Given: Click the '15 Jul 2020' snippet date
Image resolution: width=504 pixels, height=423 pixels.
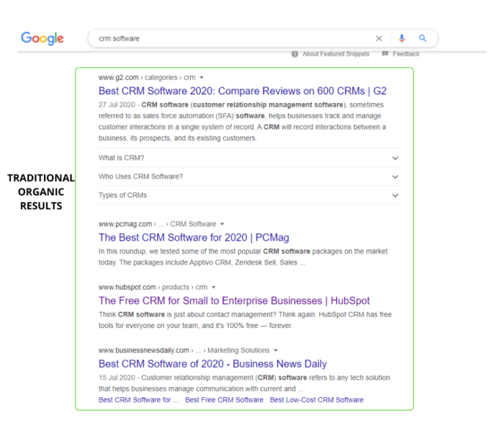Looking at the screenshot, I should (x=117, y=378).
